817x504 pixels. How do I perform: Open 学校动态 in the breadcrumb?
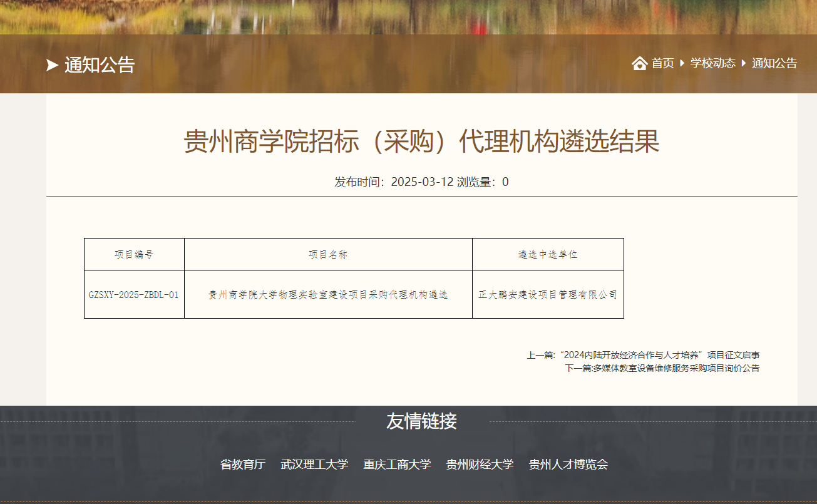click(x=712, y=63)
